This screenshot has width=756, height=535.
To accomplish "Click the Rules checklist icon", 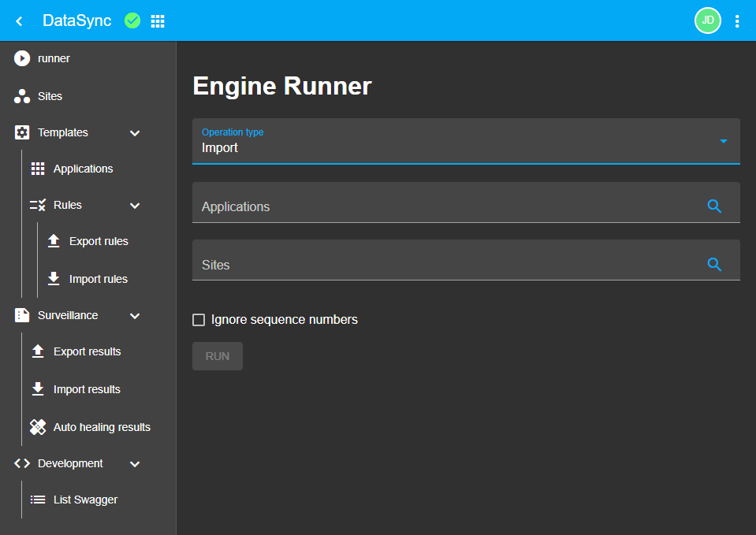I will point(38,205).
